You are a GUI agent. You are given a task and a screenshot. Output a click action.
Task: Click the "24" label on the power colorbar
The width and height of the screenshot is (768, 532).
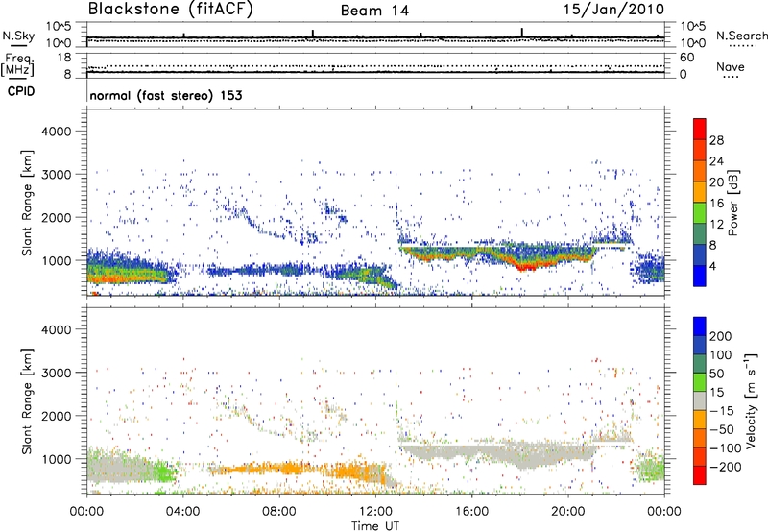click(716, 161)
